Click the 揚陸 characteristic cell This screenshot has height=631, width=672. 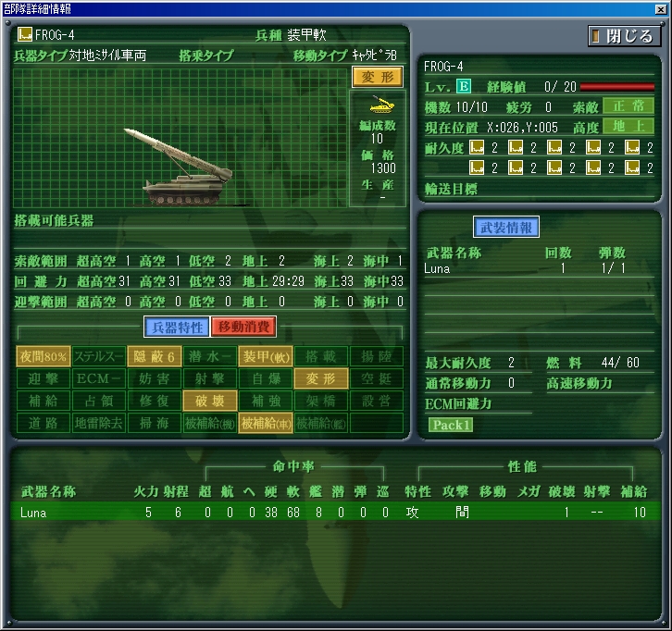pos(377,356)
